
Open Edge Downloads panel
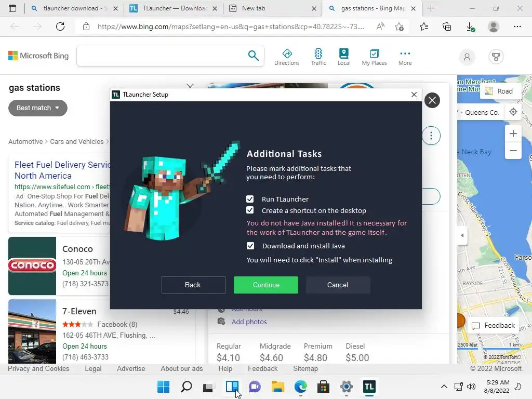point(470,26)
